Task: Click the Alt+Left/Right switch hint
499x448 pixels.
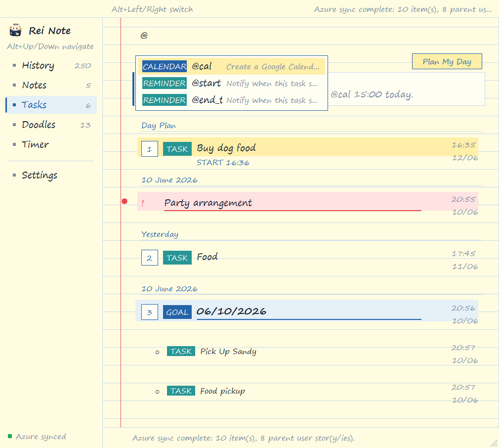Action: (x=152, y=9)
